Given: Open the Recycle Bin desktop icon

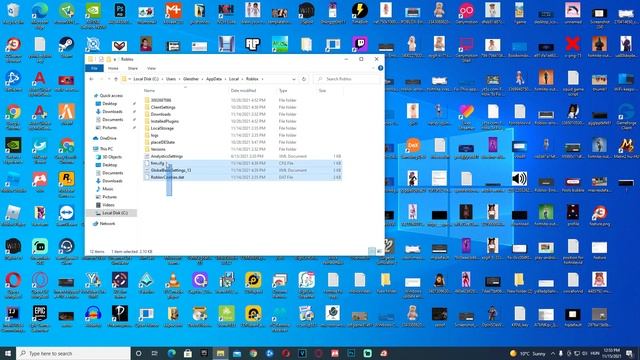Looking at the screenshot, I should pos(13,13).
